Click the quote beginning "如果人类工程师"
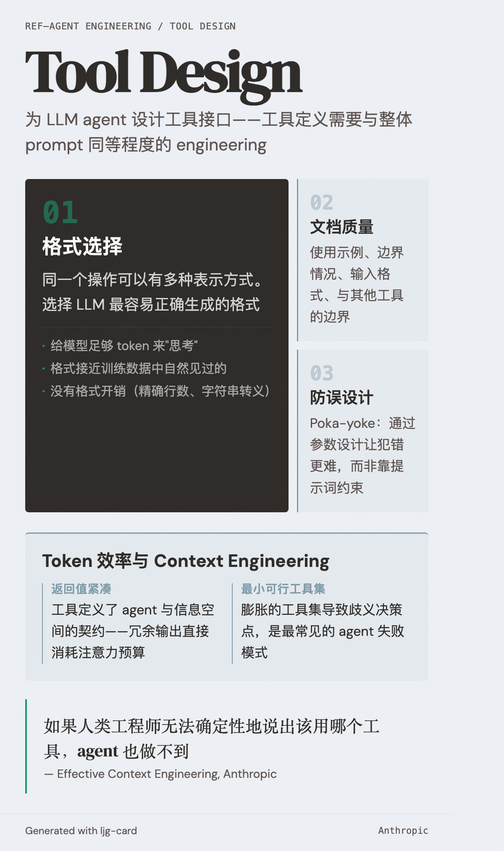This screenshot has height=851, width=504. pos(212,738)
